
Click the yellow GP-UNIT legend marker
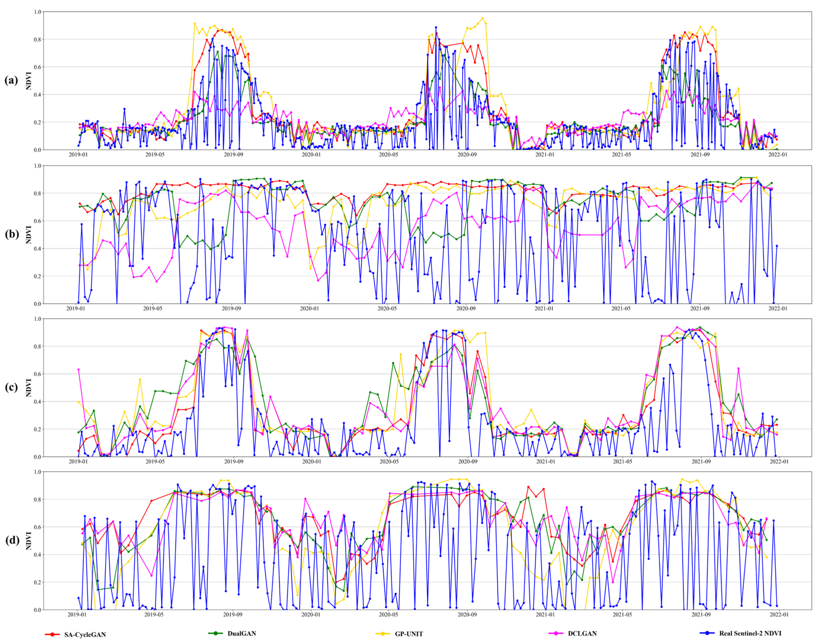tap(383, 634)
